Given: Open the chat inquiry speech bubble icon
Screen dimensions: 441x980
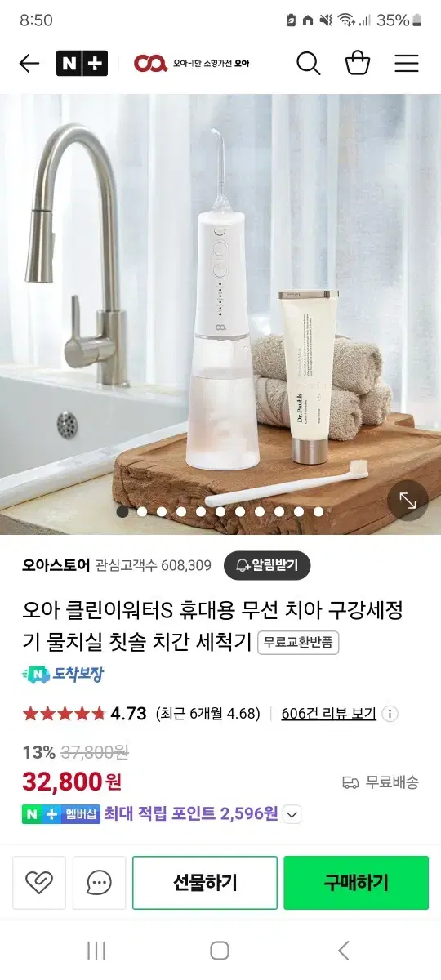Looking at the screenshot, I should [x=100, y=883].
